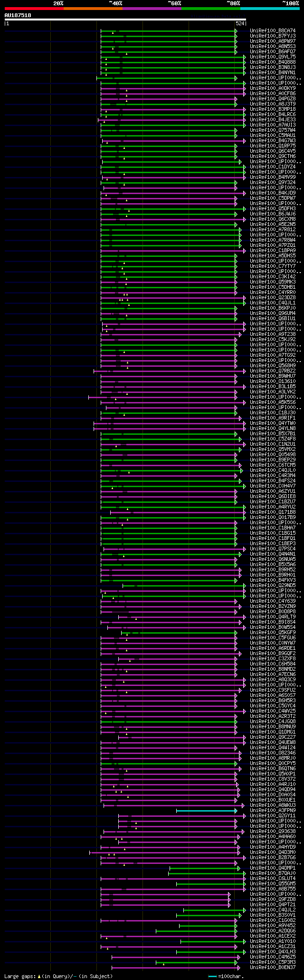Click the purple ~60% identity legend segment
Screen dimensions: 304x980
point(152,9)
